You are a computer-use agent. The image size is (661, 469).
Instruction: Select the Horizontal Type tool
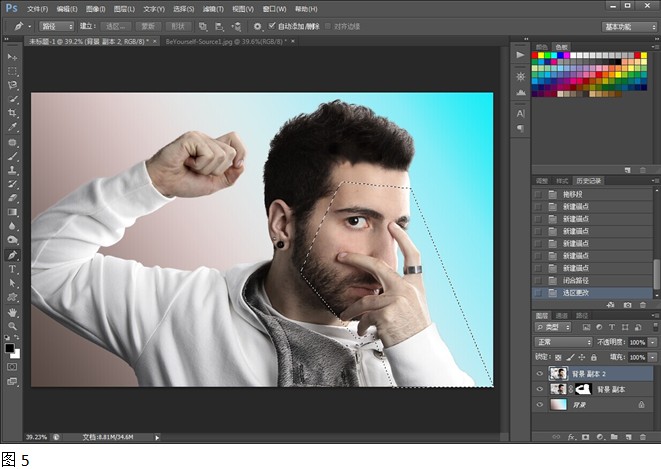click(12, 269)
